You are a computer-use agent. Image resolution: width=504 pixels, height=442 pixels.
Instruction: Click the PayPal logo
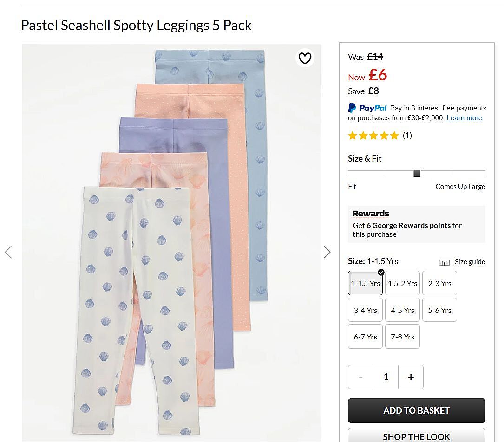(367, 108)
